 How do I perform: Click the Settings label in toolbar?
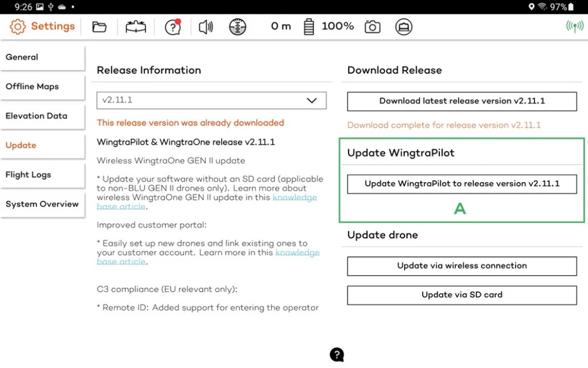[53, 26]
